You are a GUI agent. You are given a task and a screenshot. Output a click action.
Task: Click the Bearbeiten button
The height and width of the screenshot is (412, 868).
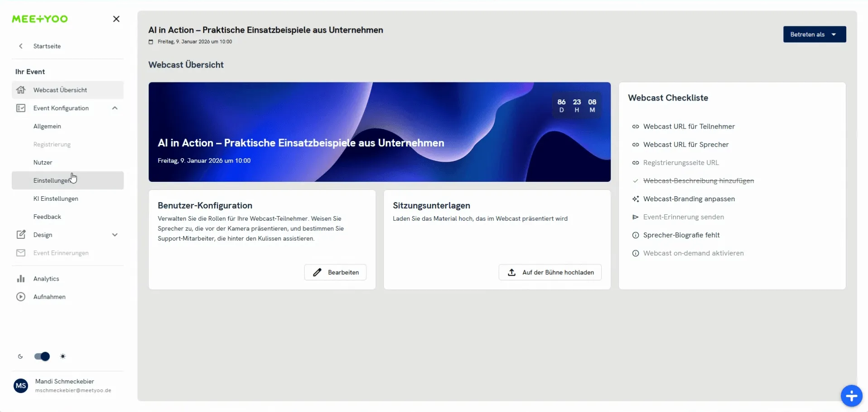[335, 272]
